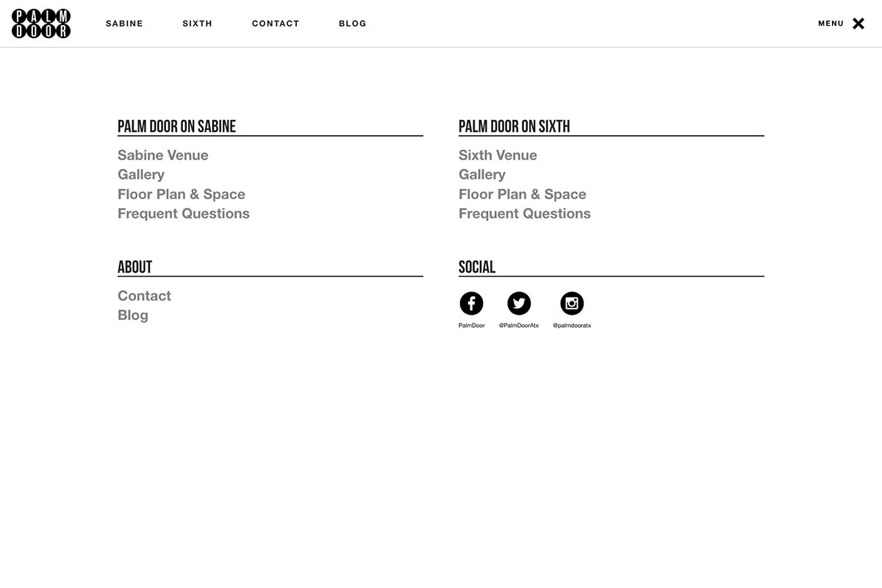
Task: Open the Sixth Venue link
Action: [498, 155]
